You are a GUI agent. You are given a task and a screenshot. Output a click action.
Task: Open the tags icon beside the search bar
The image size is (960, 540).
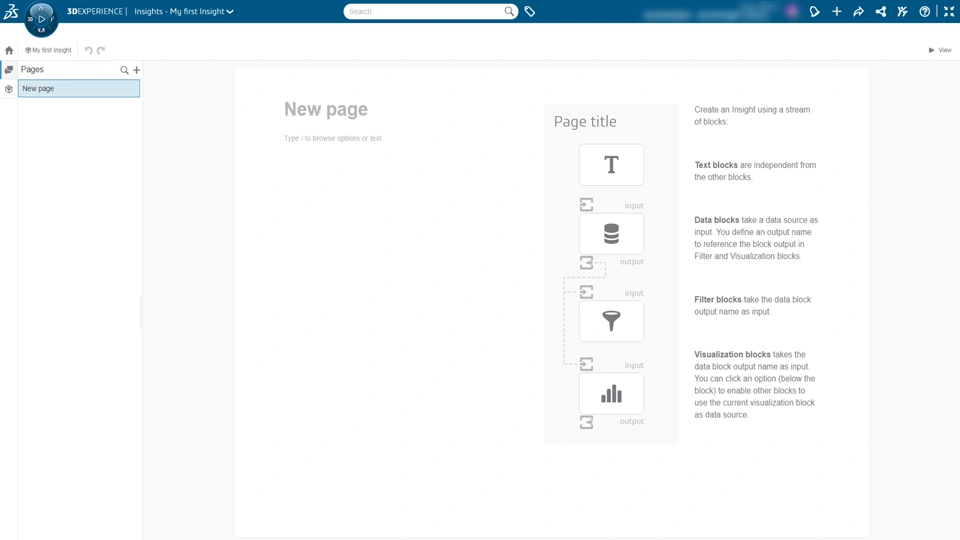530,12
